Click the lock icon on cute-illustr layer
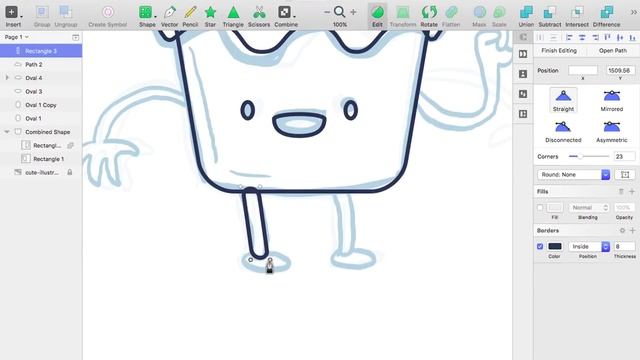The height and width of the screenshot is (360, 640). point(70,172)
